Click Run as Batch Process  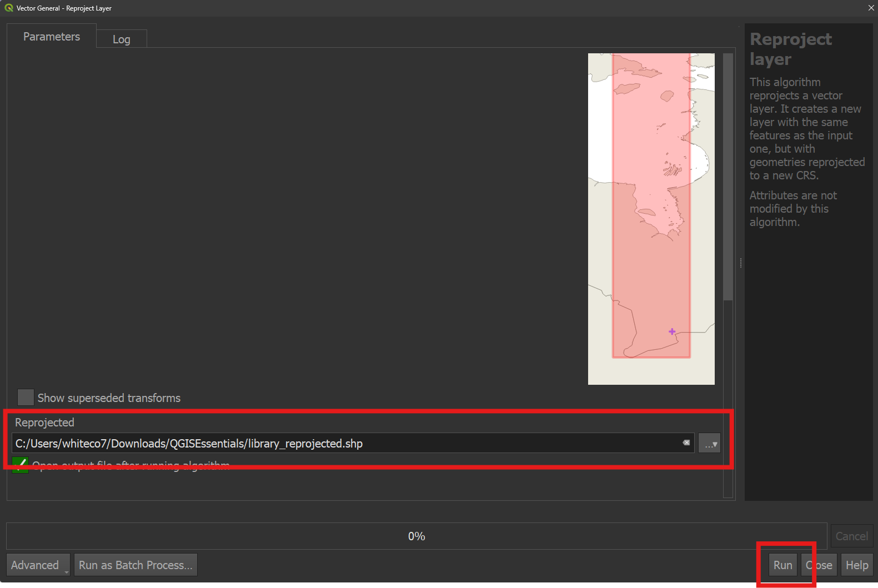click(x=136, y=565)
